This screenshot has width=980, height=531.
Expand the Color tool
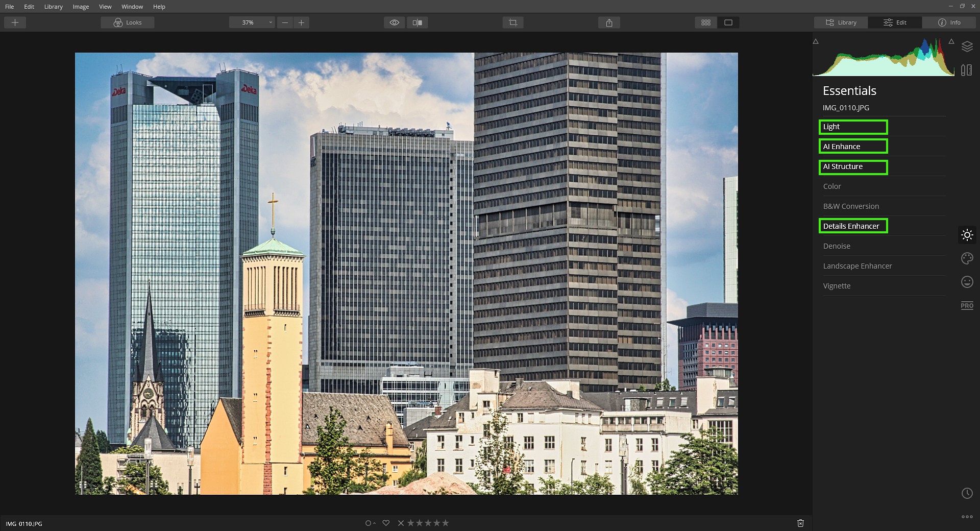[884, 186]
